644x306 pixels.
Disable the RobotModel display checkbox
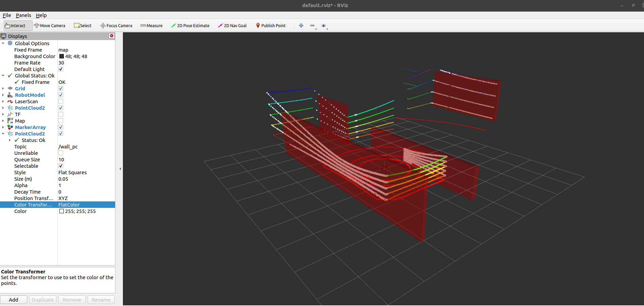[x=61, y=95]
